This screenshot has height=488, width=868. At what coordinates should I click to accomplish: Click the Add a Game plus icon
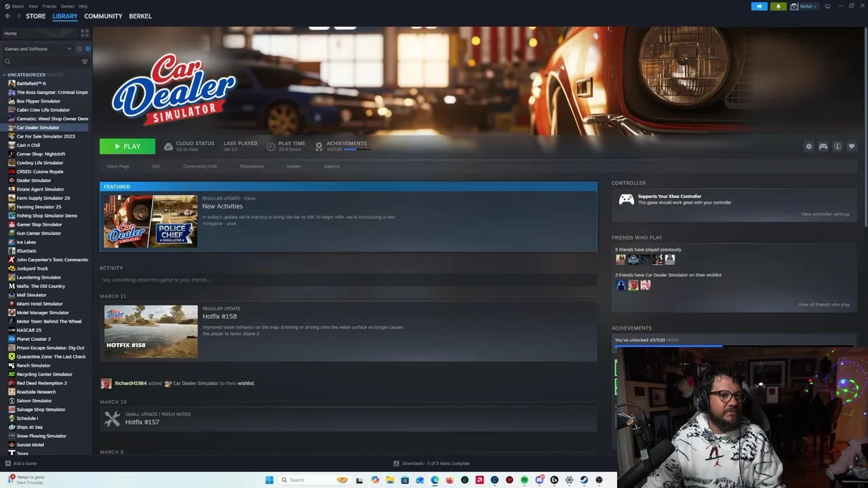click(7, 464)
